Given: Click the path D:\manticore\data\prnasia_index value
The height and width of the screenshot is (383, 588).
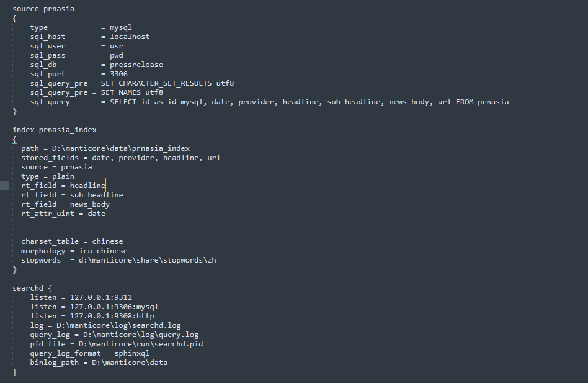Looking at the screenshot, I should [121, 148].
